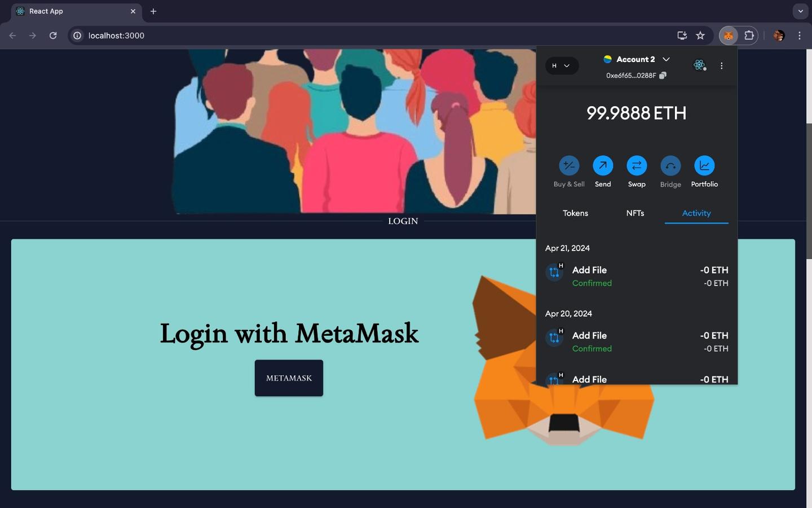Click the Apr 20, 2024 date label
Viewport: 812px width, 508px height.
click(x=568, y=314)
